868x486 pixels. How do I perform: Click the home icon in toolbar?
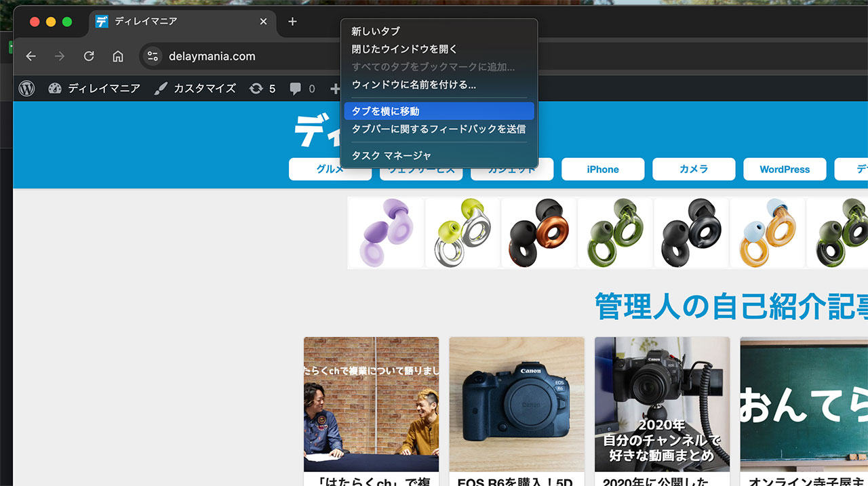118,56
